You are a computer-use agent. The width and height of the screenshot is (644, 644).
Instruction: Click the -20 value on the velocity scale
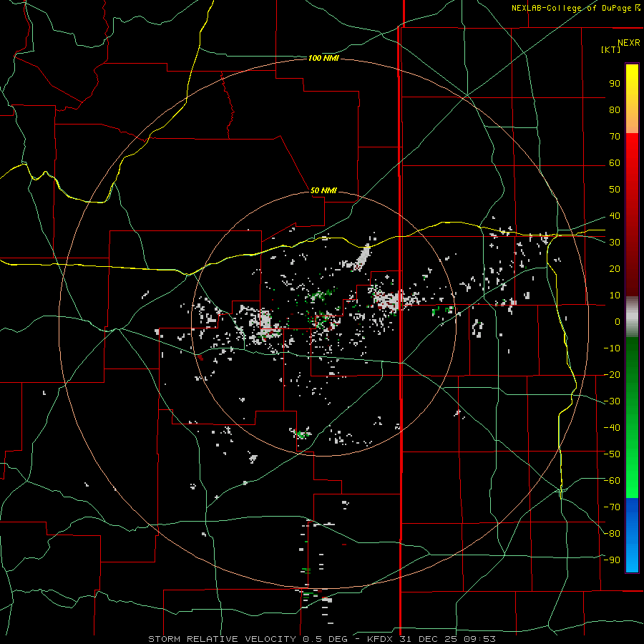(612, 375)
